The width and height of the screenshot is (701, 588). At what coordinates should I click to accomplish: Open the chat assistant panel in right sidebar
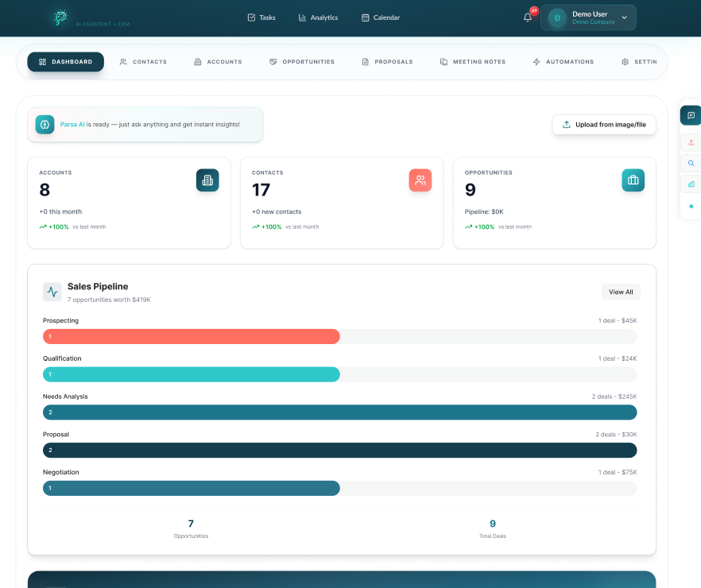click(690, 114)
